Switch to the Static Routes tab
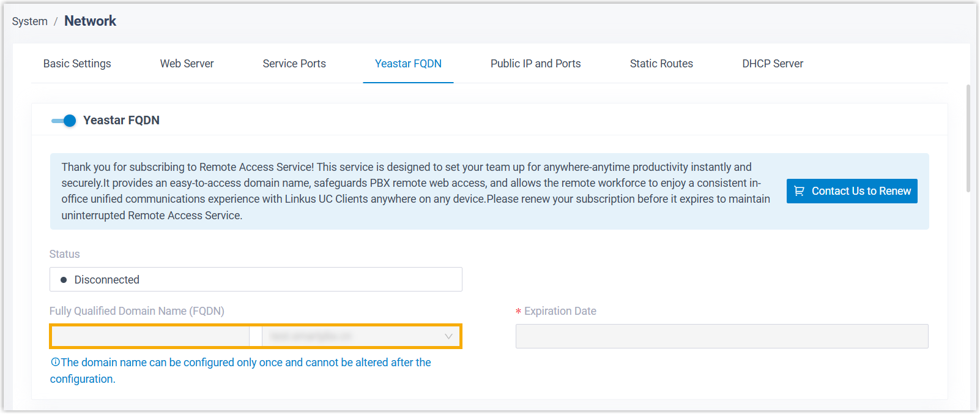The image size is (980, 414). pos(661,64)
